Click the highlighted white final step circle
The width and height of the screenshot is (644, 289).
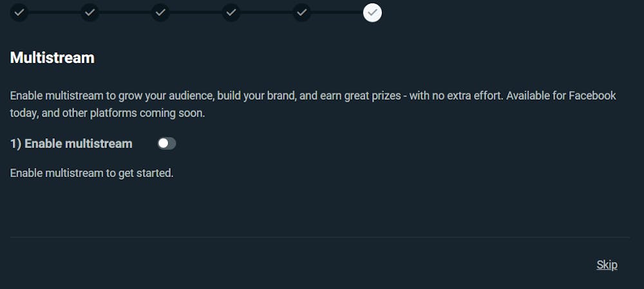click(x=372, y=13)
